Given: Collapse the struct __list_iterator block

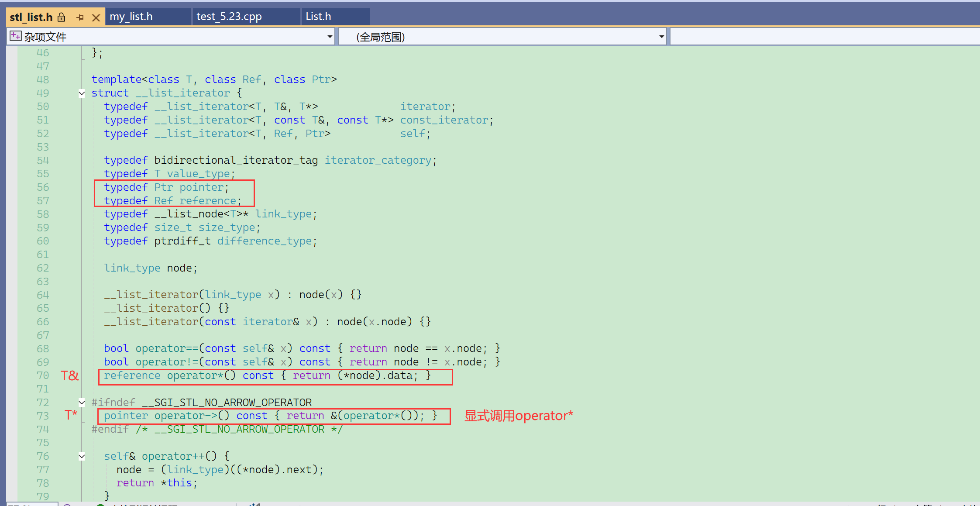Looking at the screenshot, I should tap(82, 93).
